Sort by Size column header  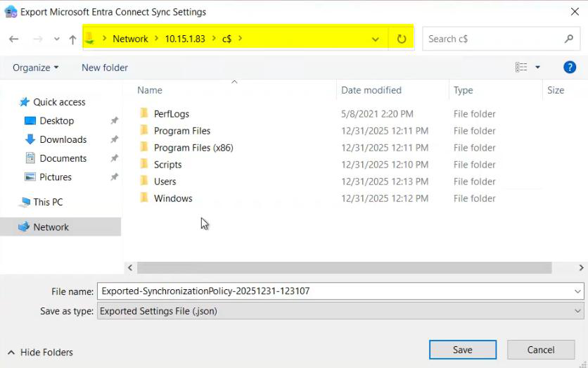[x=556, y=90]
